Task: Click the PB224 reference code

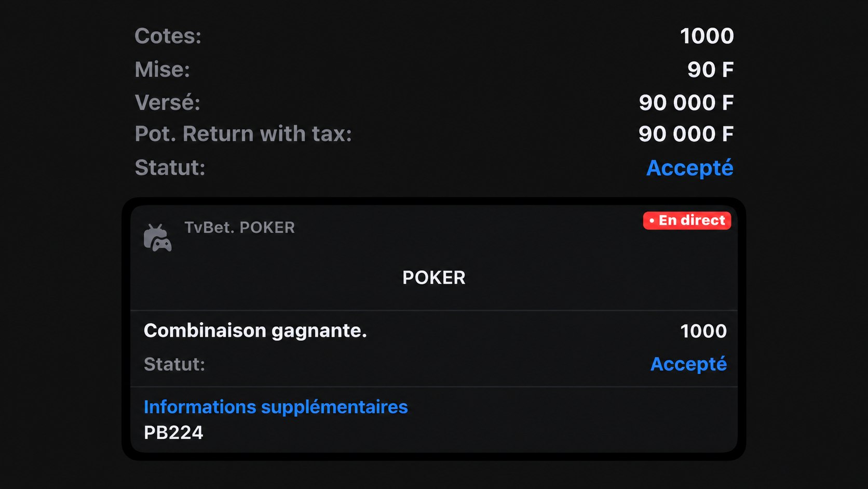Action: [x=173, y=433]
